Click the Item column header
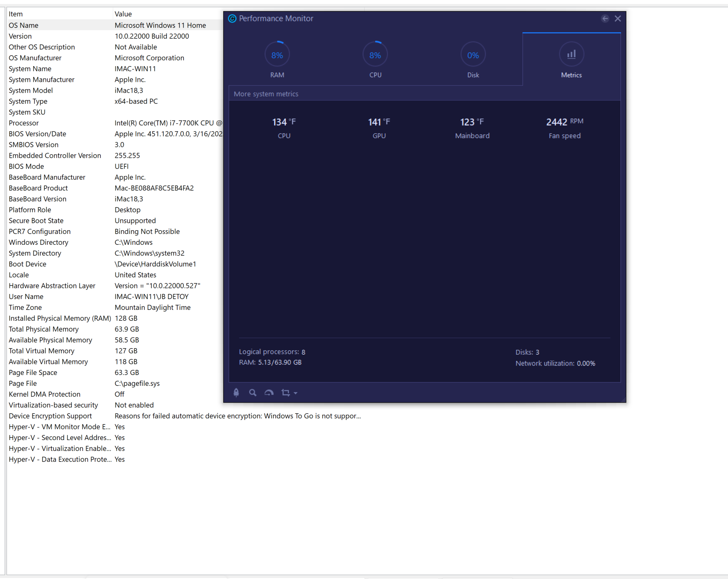Image resolution: width=728 pixels, height=579 pixels. pos(16,14)
